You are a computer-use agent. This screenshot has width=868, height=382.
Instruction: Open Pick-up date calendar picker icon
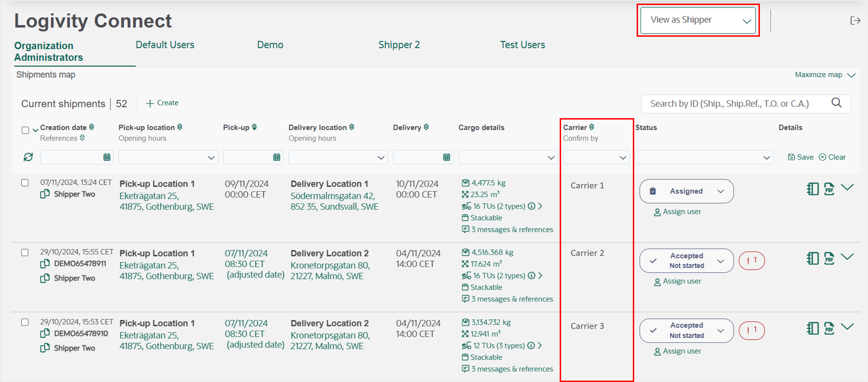coord(277,157)
